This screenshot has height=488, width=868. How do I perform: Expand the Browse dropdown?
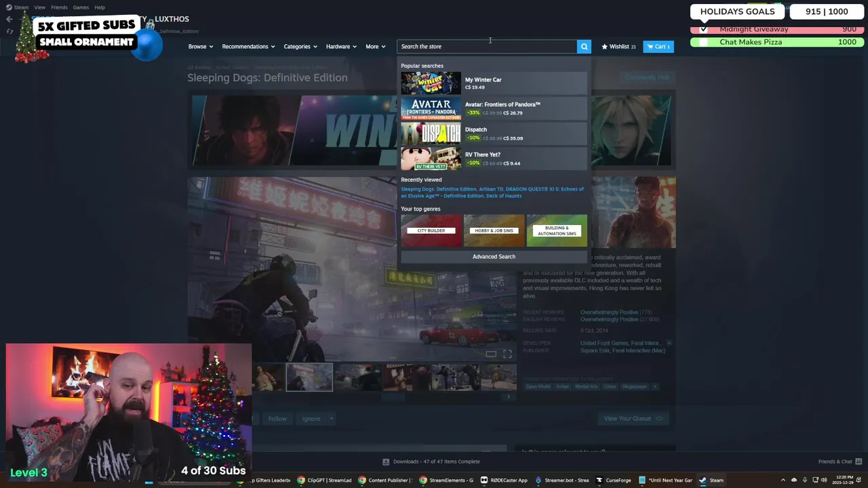click(201, 47)
